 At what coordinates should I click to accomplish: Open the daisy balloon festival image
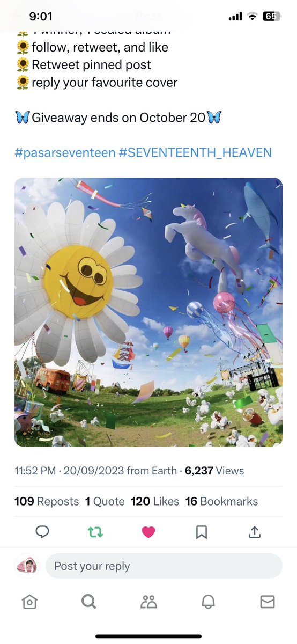pyautogui.click(x=148, y=312)
